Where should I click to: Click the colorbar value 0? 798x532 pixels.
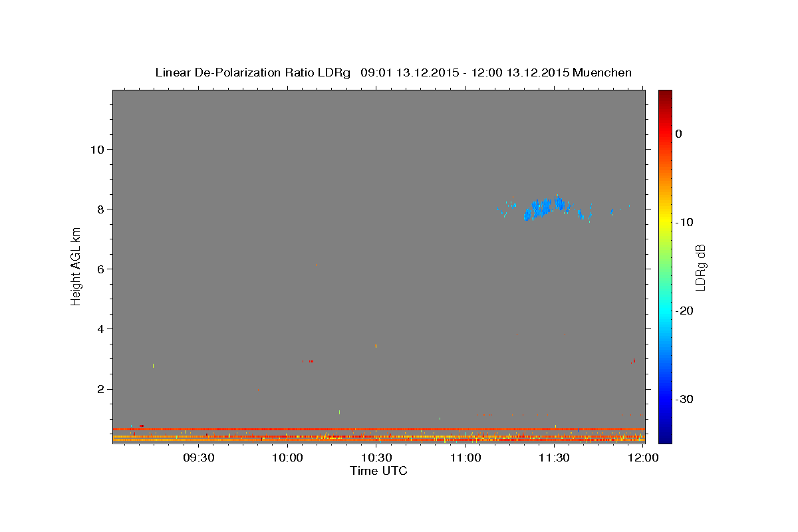pos(679,134)
